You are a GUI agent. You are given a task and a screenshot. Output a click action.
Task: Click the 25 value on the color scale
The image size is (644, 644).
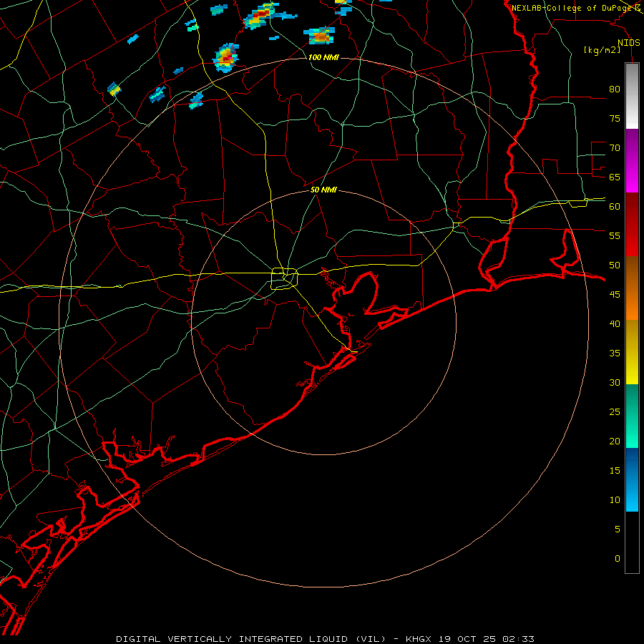point(615,412)
